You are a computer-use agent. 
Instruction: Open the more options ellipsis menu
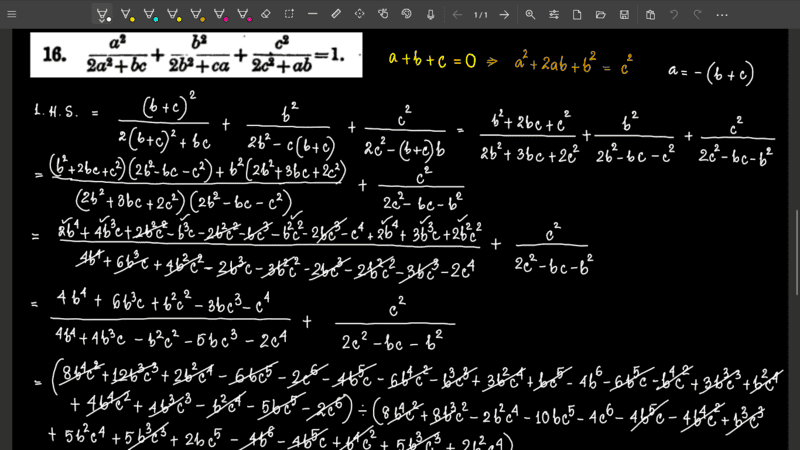(722, 15)
